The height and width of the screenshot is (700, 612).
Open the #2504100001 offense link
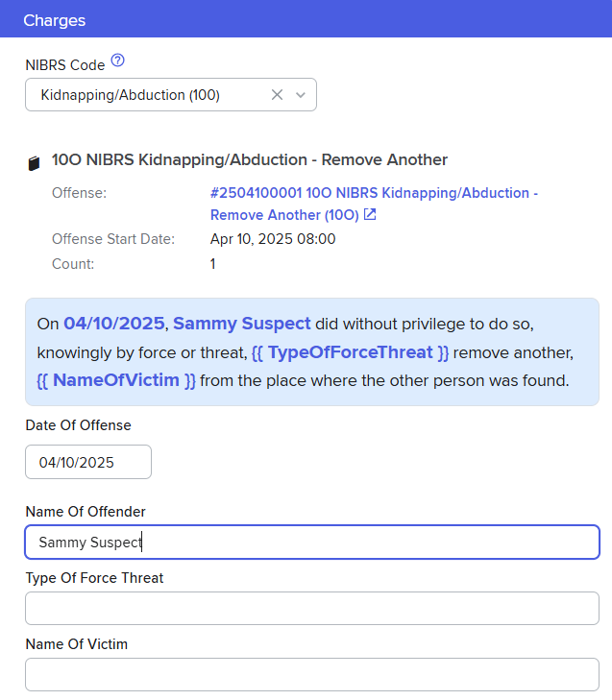tap(374, 193)
